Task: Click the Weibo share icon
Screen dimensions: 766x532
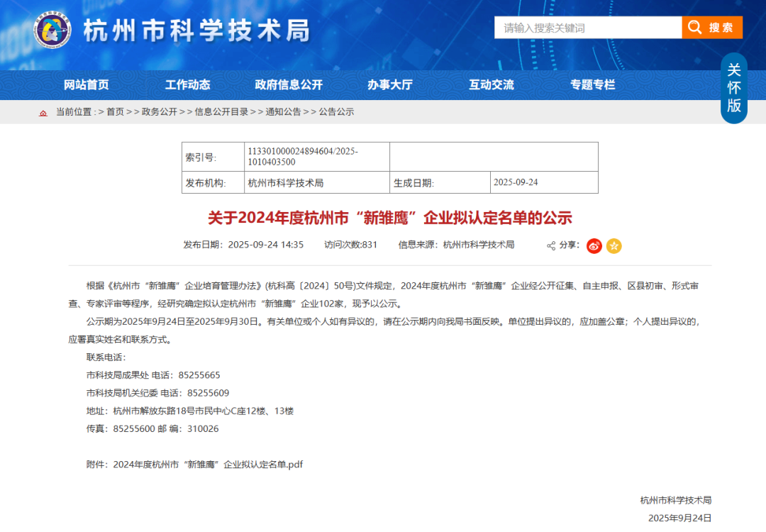Action: pyautogui.click(x=594, y=245)
